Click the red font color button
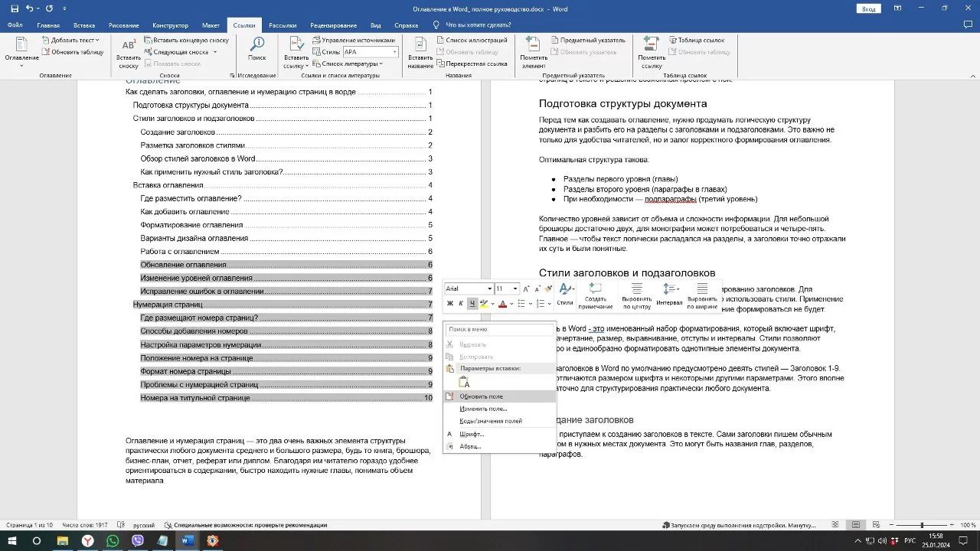980x551 pixels. (x=502, y=304)
